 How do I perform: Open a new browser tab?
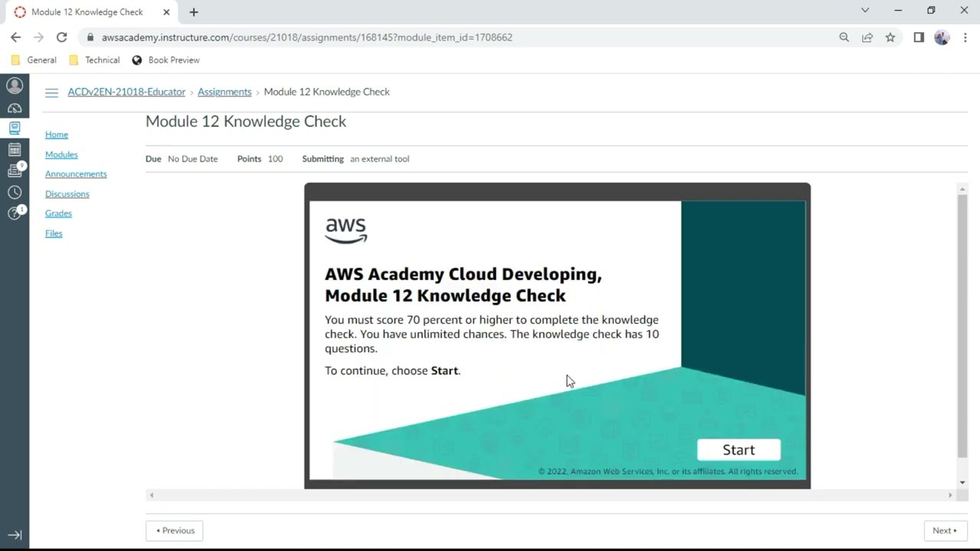tap(194, 12)
